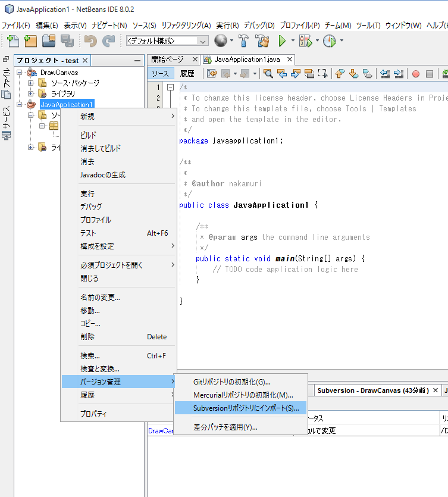Open the globe browser dropdown arrow
The height and width of the screenshot is (497, 448).
[x=231, y=40]
